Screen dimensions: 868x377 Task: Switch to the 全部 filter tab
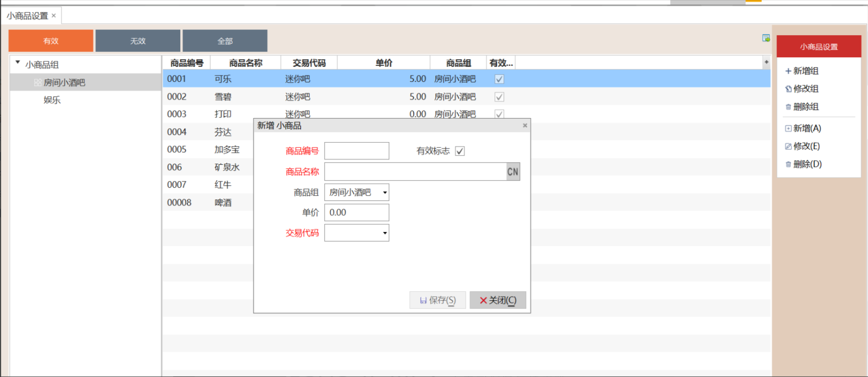tap(225, 41)
